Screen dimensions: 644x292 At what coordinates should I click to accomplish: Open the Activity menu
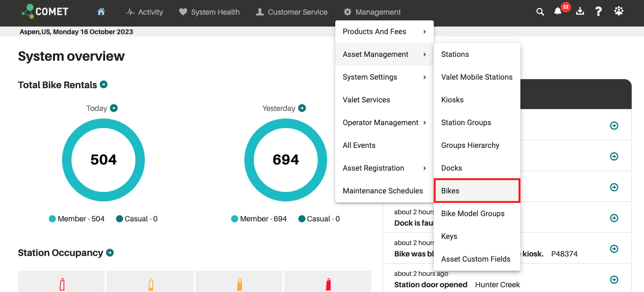click(x=144, y=12)
